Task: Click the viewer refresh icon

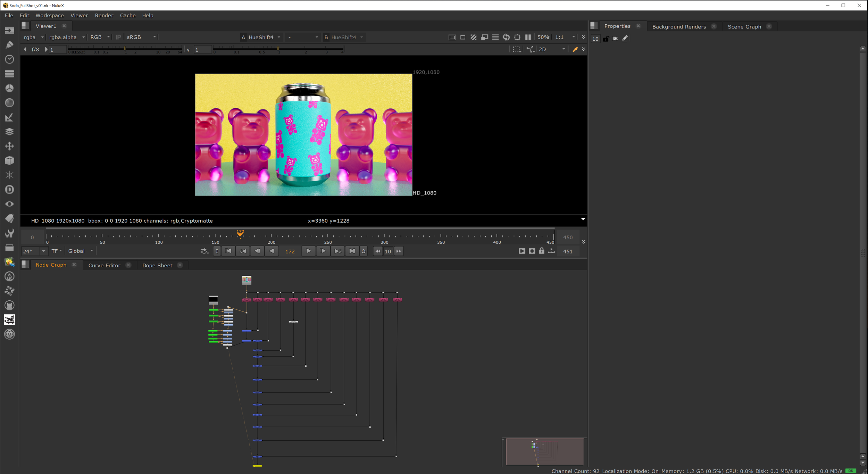Action: pos(506,37)
